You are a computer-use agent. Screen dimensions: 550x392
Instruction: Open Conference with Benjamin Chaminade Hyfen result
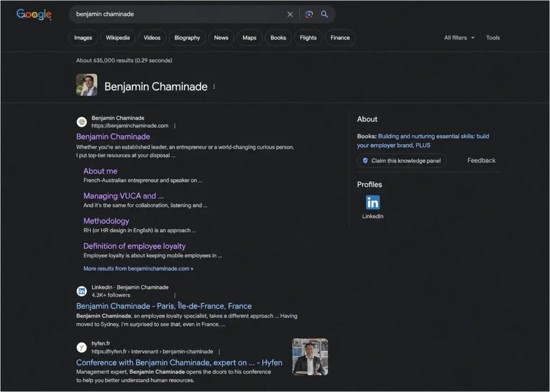click(179, 362)
